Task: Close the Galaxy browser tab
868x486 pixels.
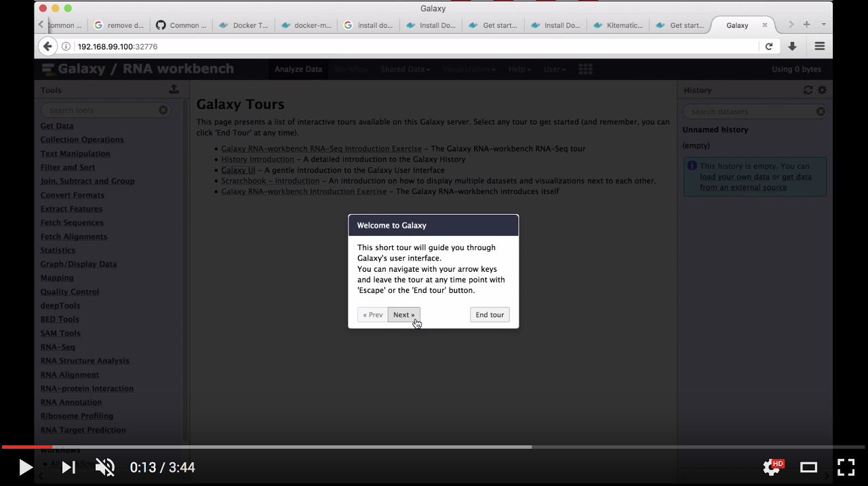Action: 765,25
